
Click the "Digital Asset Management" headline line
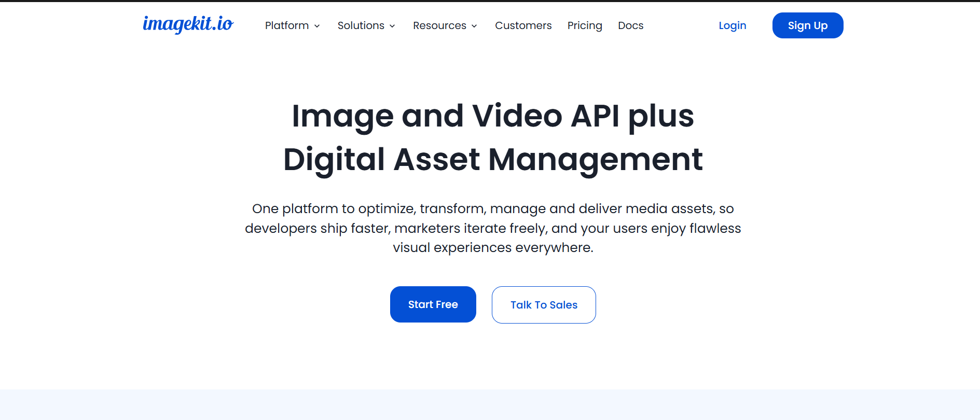492,159
